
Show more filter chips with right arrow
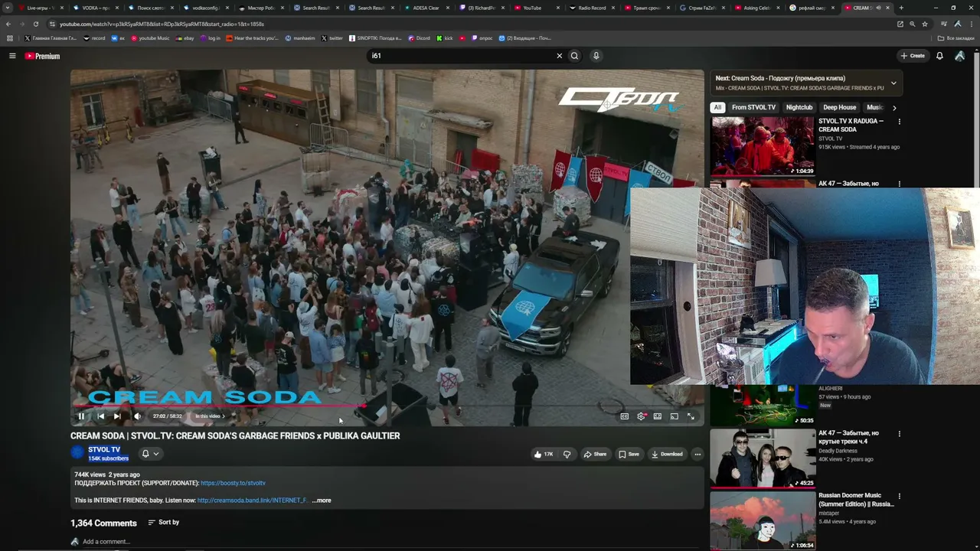pos(894,108)
